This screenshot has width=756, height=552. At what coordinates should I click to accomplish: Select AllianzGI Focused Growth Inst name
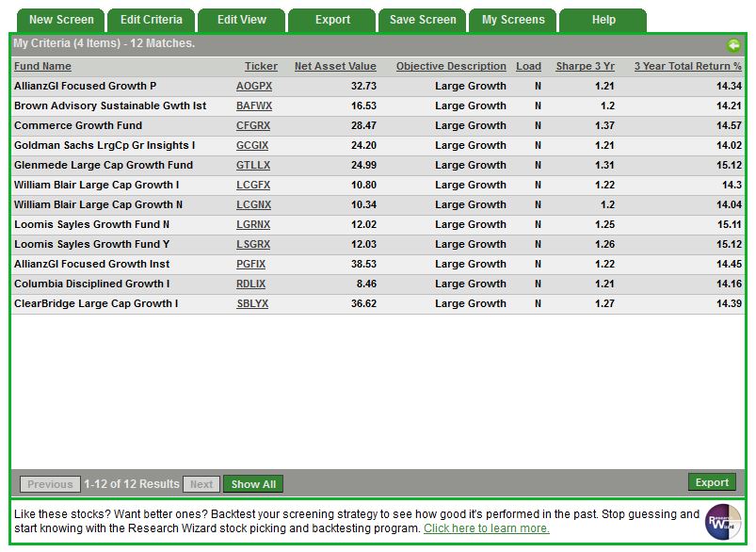click(x=91, y=264)
